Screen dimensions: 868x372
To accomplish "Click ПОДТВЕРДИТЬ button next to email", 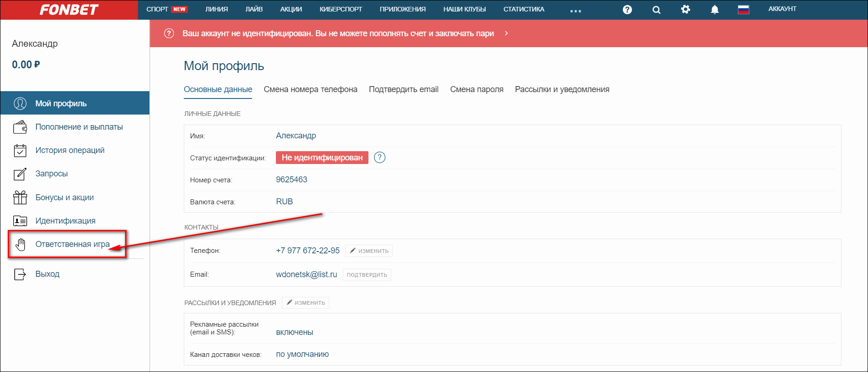I will [x=367, y=275].
